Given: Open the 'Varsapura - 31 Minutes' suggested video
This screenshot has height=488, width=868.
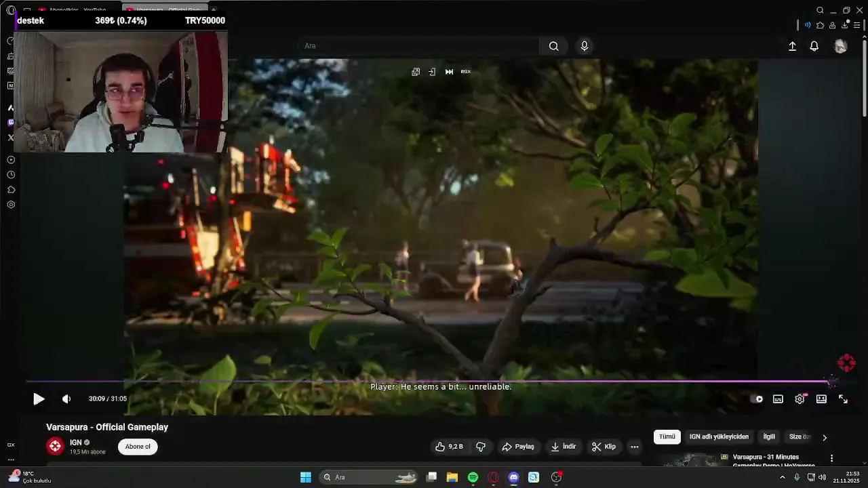Looking at the screenshot, I should [774, 461].
